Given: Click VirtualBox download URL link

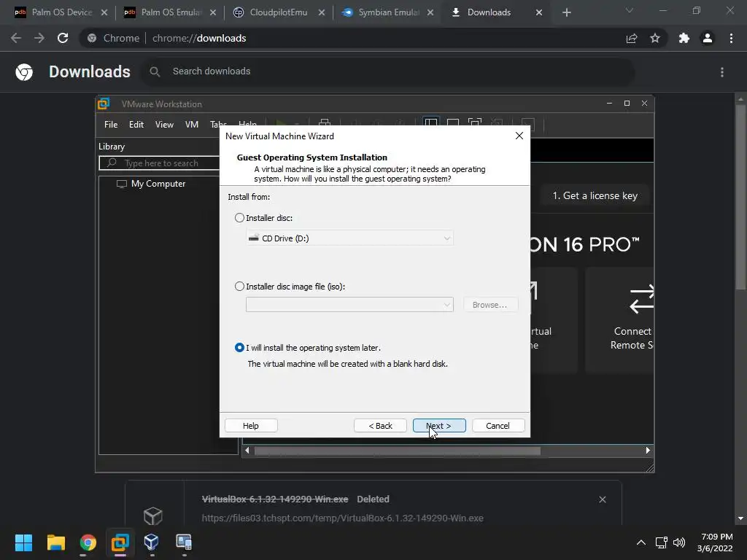Looking at the screenshot, I should (x=343, y=518).
